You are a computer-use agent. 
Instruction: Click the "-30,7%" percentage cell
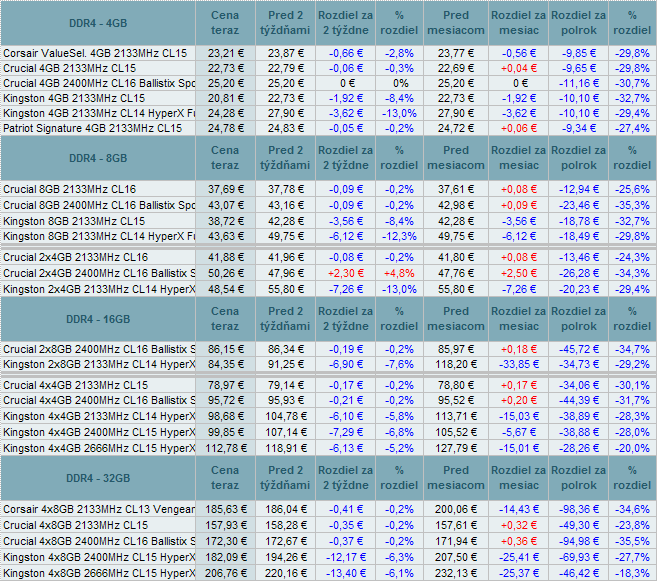coord(632,83)
